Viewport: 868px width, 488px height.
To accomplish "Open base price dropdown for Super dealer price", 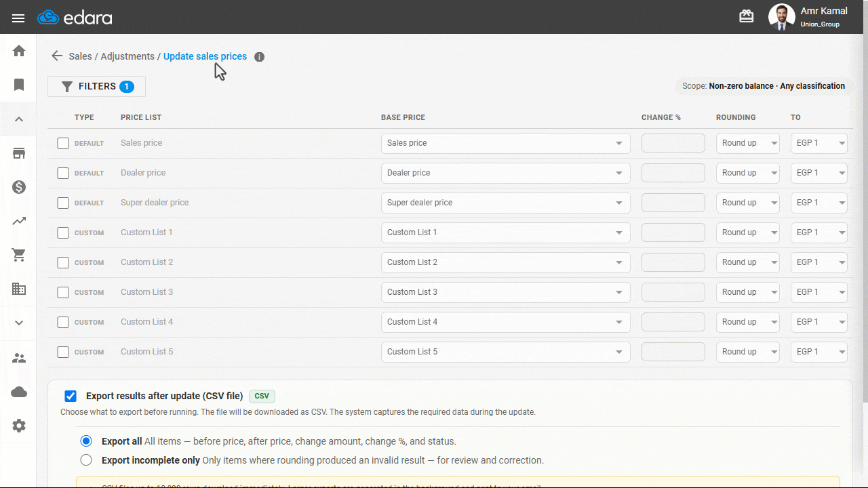I will pos(506,203).
